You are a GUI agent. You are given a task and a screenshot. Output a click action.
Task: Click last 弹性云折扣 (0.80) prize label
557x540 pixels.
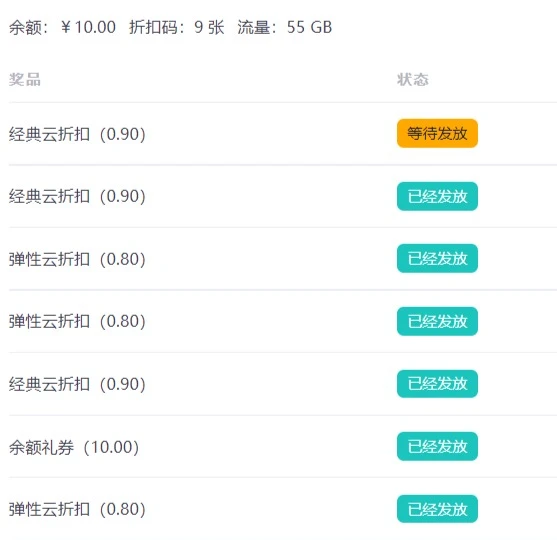tap(77, 509)
